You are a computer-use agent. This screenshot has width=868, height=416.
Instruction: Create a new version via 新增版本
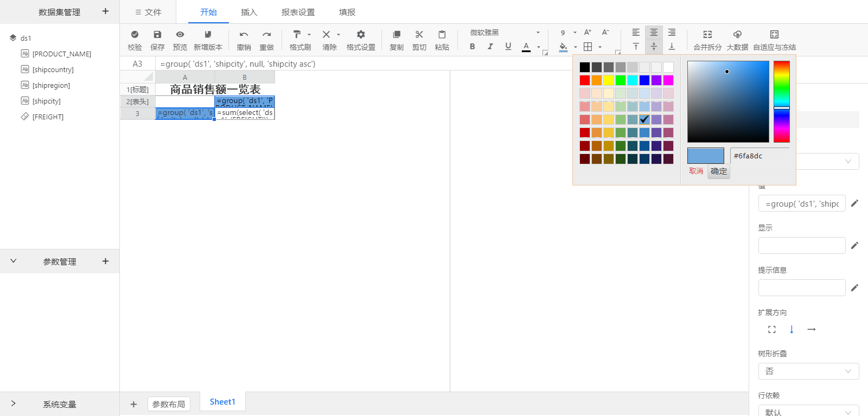208,35
